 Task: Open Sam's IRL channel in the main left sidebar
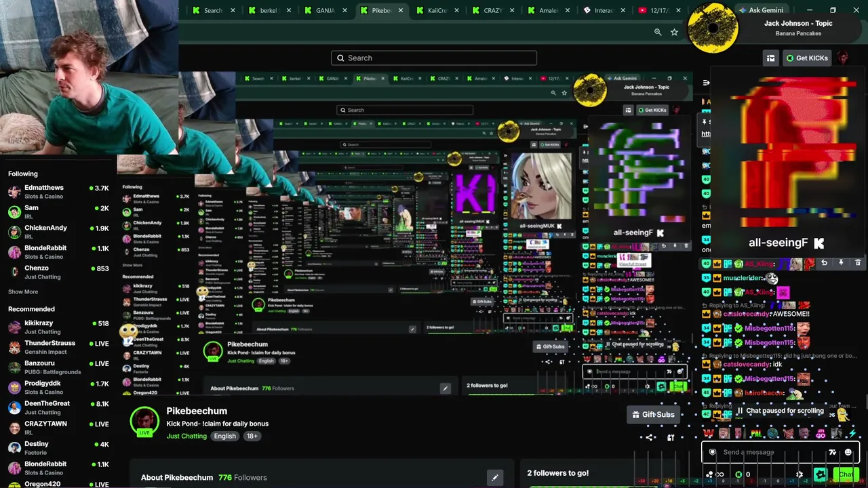[x=58, y=211]
